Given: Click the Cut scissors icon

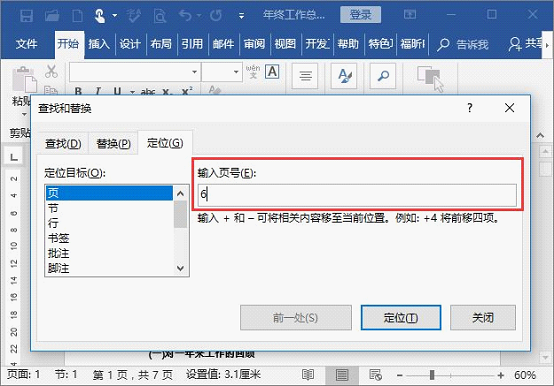Looking at the screenshot, I should point(51,71).
